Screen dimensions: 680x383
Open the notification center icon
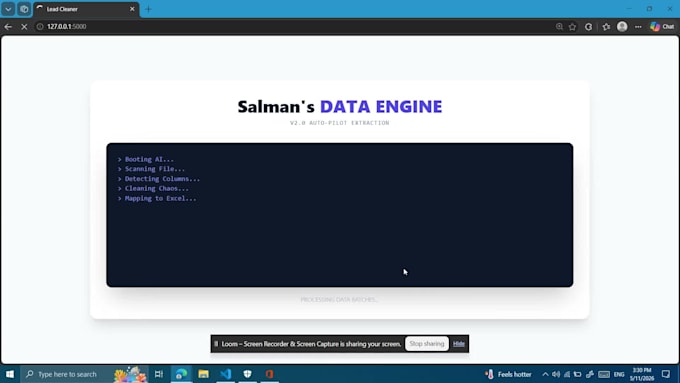666,374
